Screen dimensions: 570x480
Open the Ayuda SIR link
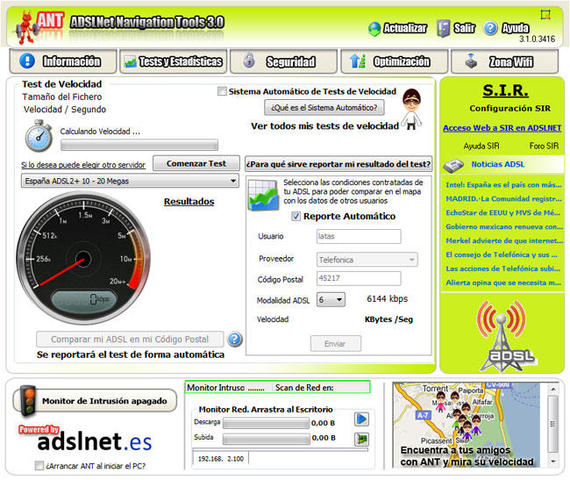pyautogui.click(x=481, y=146)
